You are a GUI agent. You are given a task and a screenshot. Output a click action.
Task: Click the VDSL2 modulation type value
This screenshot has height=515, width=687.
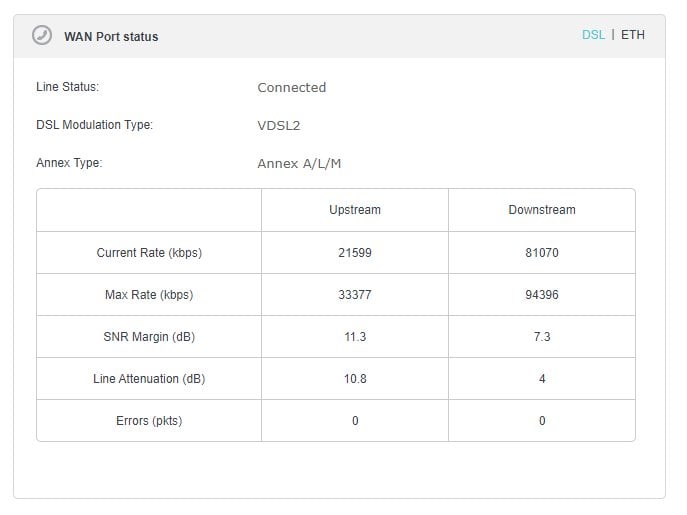(279, 126)
